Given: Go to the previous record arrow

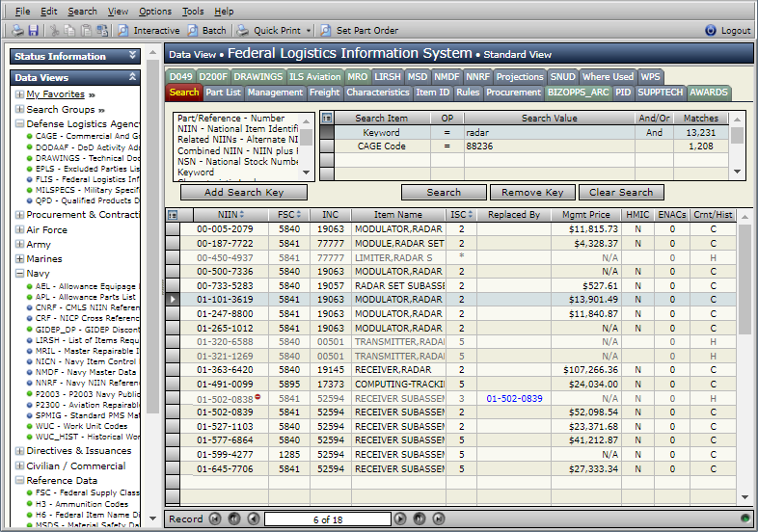Looking at the screenshot, I should pos(254,519).
